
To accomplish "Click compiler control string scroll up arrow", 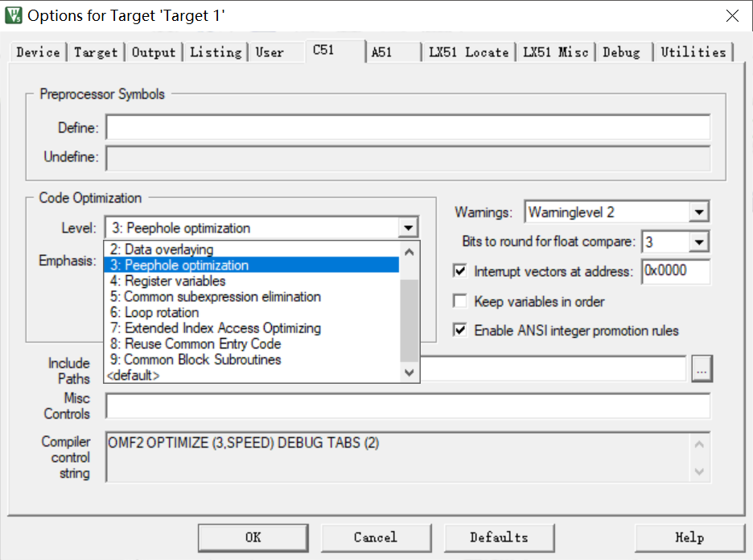I will (x=700, y=444).
